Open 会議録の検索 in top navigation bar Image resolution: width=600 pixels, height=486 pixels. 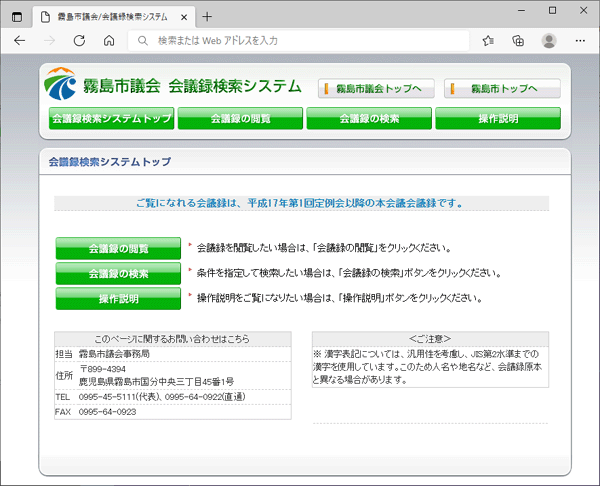(x=369, y=118)
